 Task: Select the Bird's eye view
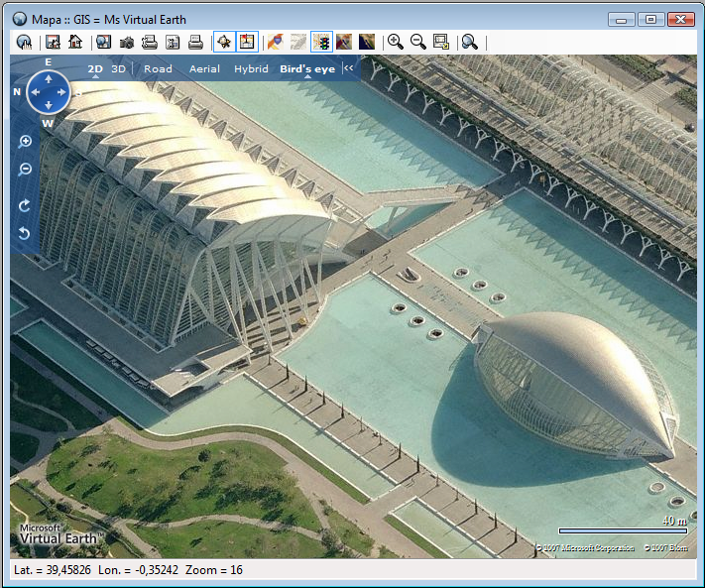click(x=306, y=69)
